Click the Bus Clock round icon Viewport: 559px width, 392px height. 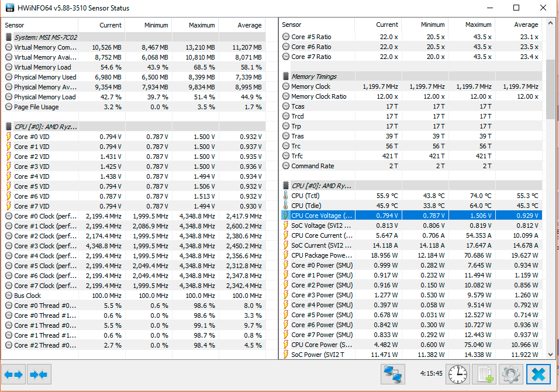(x=9, y=296)
